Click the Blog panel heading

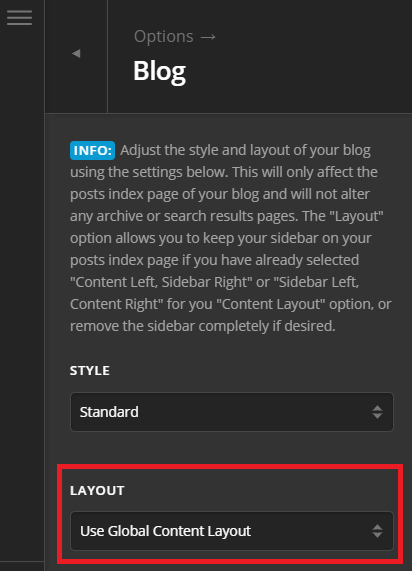pyautogui.click(x=160, y=71)
